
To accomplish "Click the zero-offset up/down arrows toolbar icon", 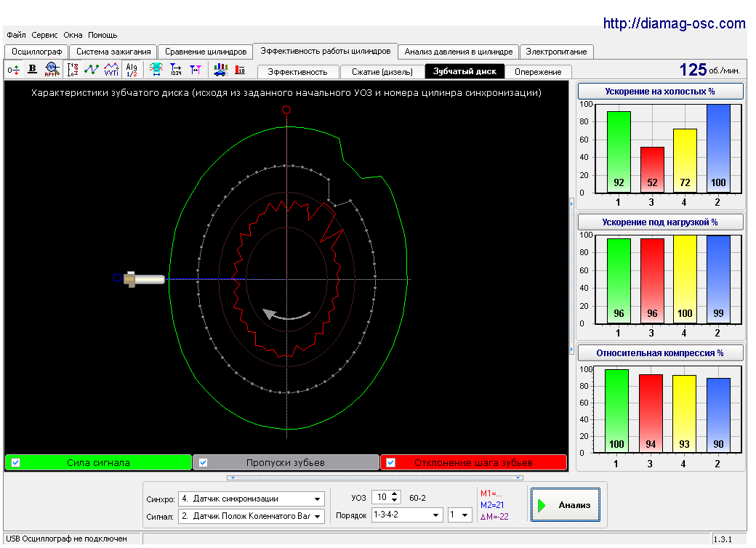I will click(14, 70).
